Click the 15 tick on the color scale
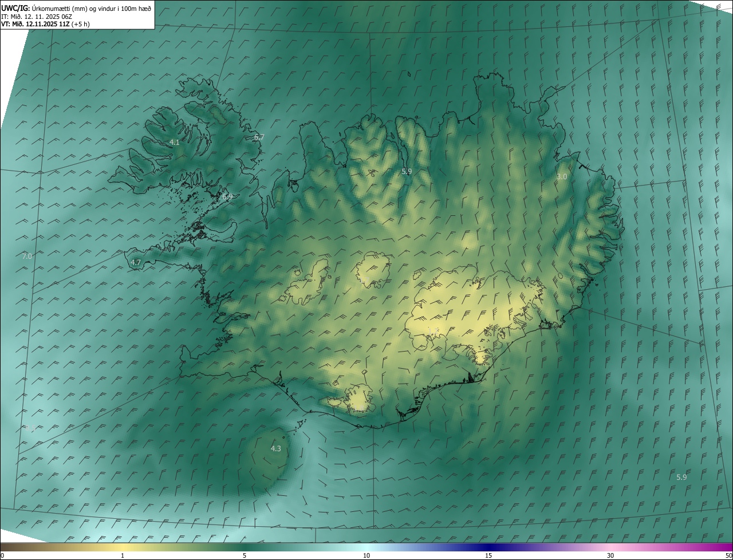This screenshot has height=560, width=733. pos(488,555)
